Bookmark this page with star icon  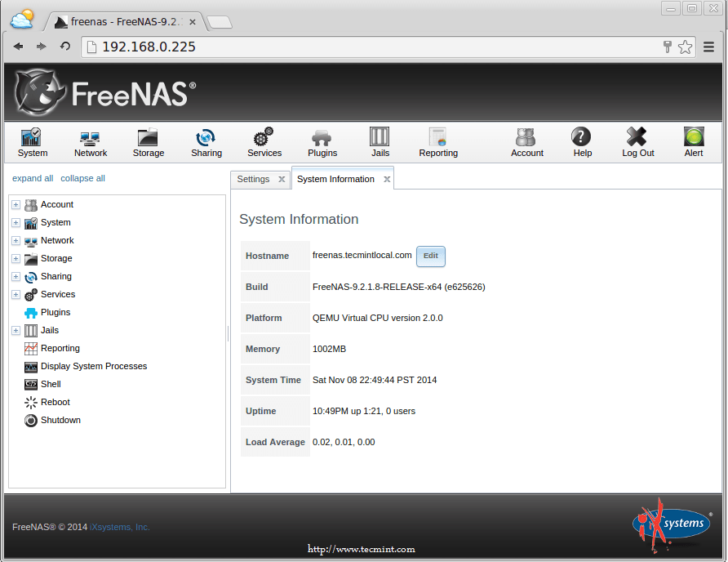pyautogui.click(x=685, y=47)
